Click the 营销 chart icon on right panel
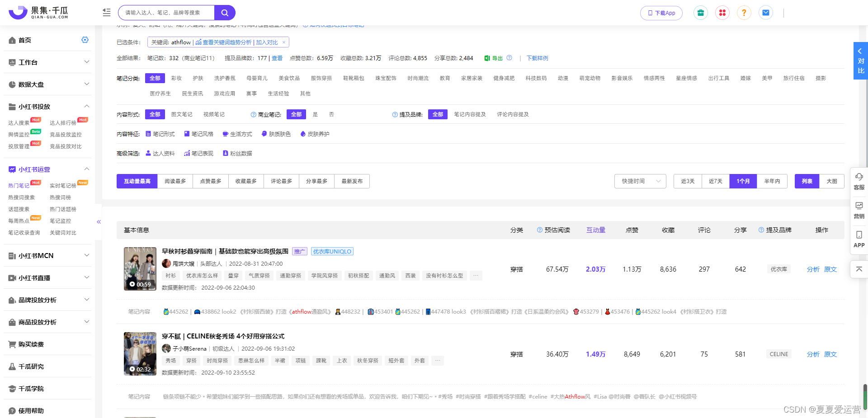This screenshot has height=418, width=868. pyautogui.click(x=859, y=206)
